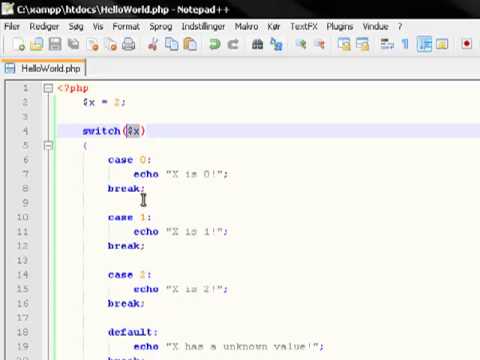Open the Kør menu

point(274,27)
